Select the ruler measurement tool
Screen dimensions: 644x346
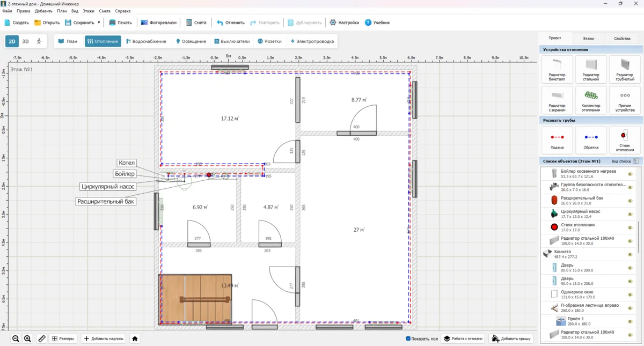click(x=42, y=338)
